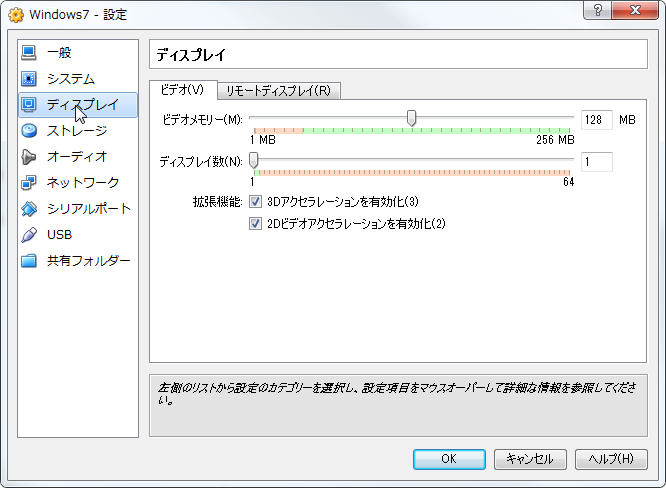
Task: Click the ヘルプ(H) button
Action: pos(610,459)
